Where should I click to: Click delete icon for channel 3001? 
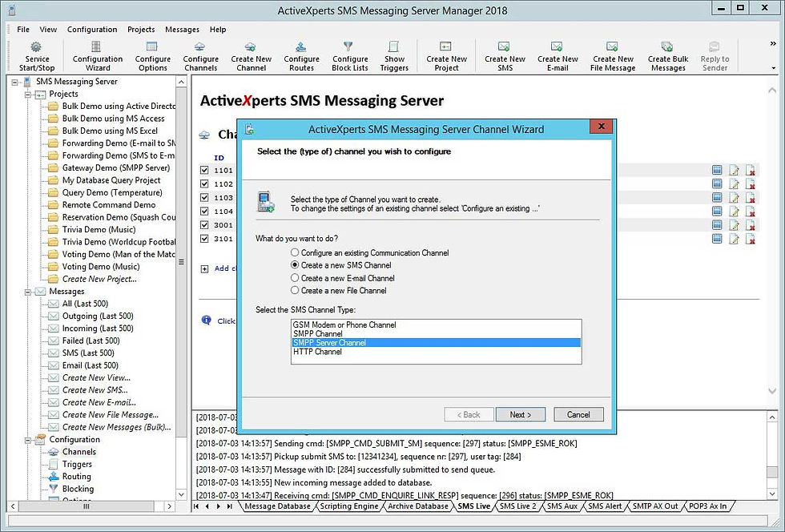coord(750,225)
